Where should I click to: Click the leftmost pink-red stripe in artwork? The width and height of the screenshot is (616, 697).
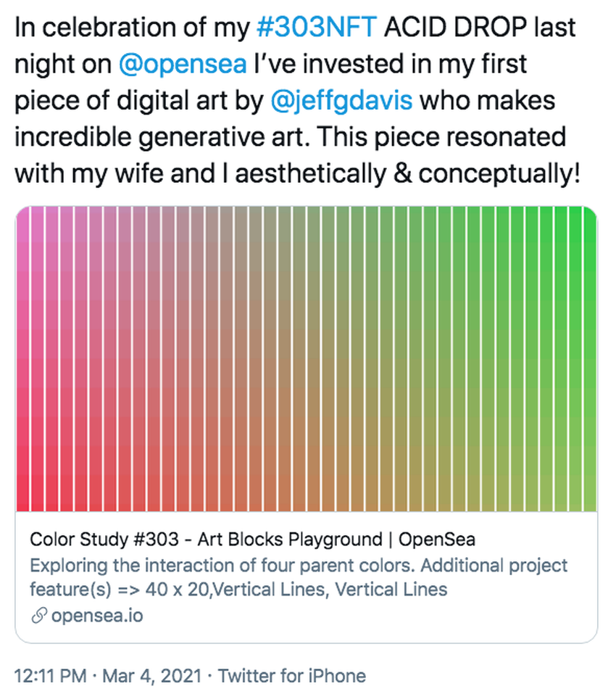click(22, 359)
